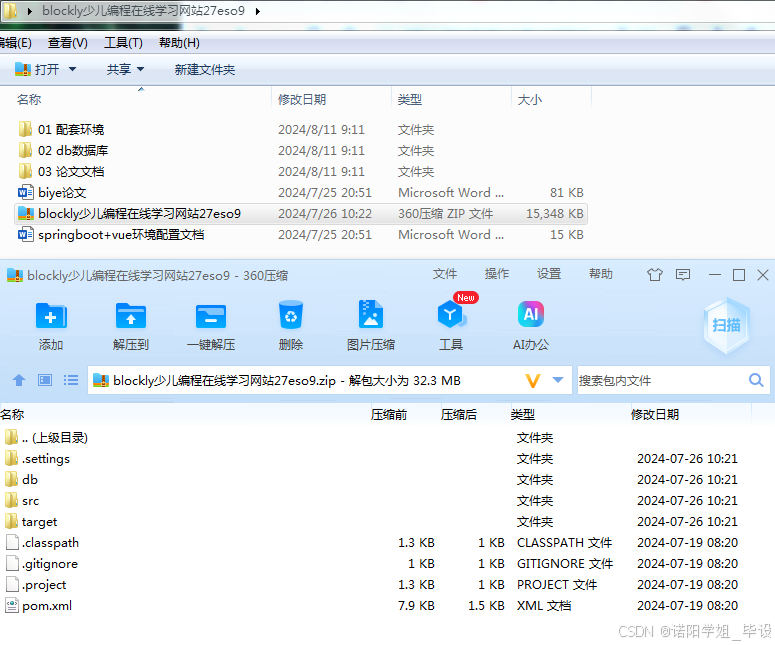775x645 pixels.
Task: Open the skin (shirt) icon in the title bar
Action: [x=655, y=275]
